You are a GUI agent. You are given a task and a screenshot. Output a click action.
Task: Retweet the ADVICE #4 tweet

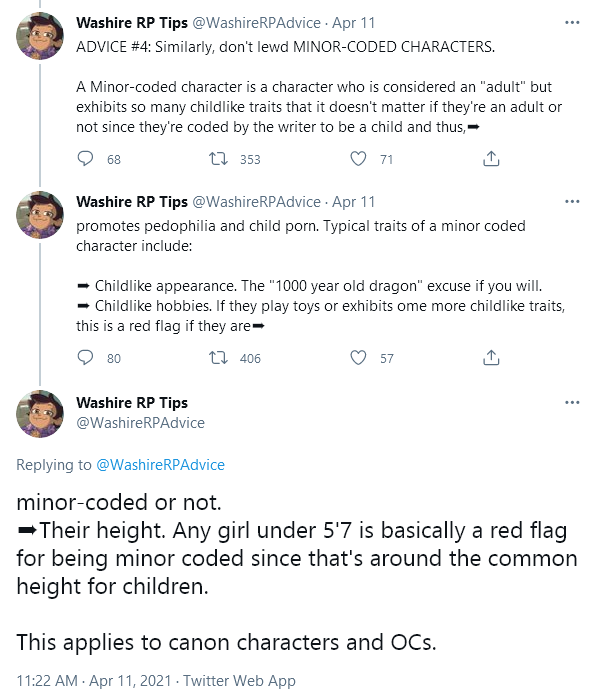tap(218, 158)
